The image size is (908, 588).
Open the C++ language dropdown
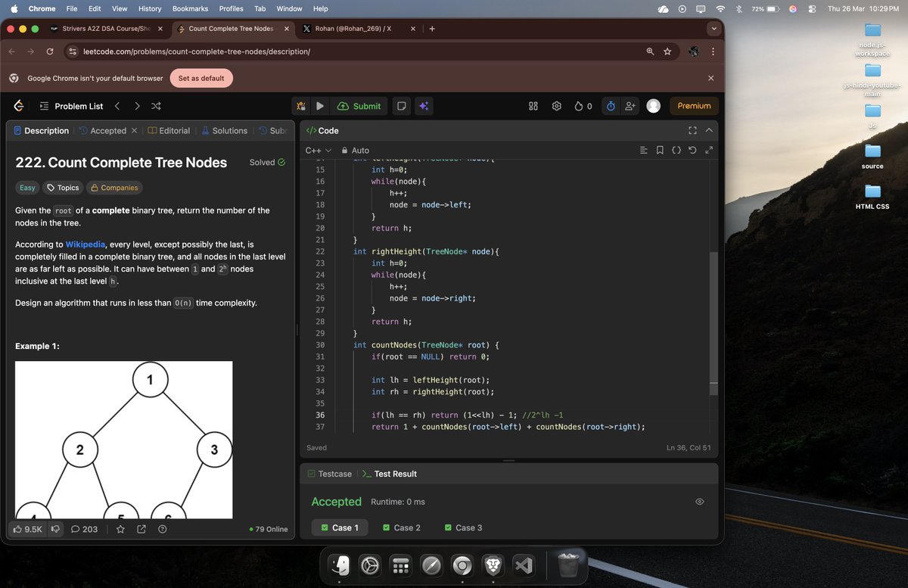tap(319, 150)
